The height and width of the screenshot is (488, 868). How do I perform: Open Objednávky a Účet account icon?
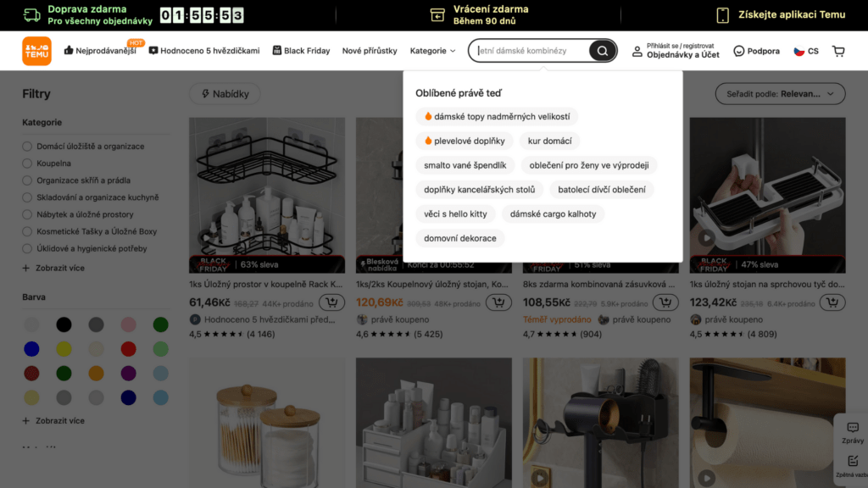[x=637, y=51]
